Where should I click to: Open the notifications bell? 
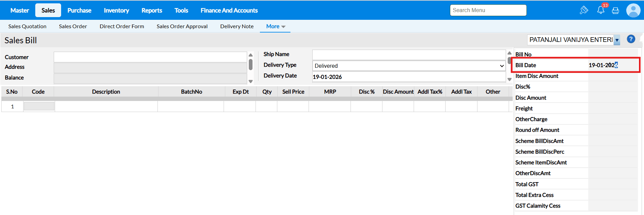tap(601, 10)
